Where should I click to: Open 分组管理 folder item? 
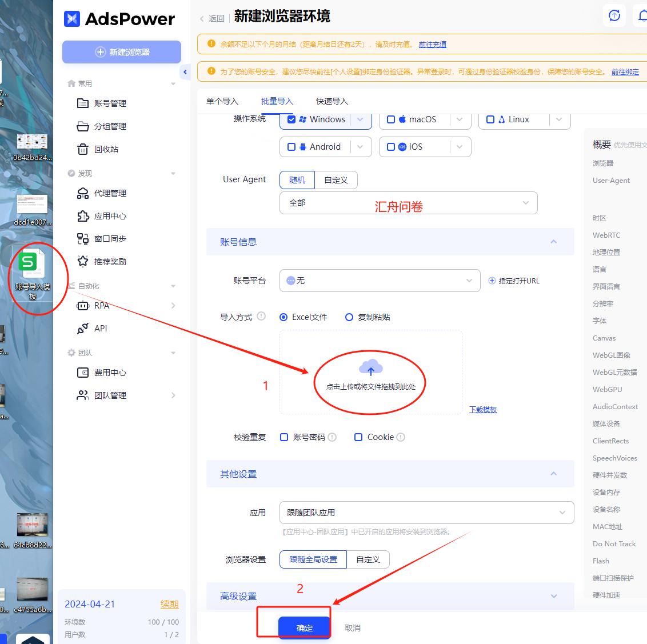pyautogui.click(x=102, y=126)
